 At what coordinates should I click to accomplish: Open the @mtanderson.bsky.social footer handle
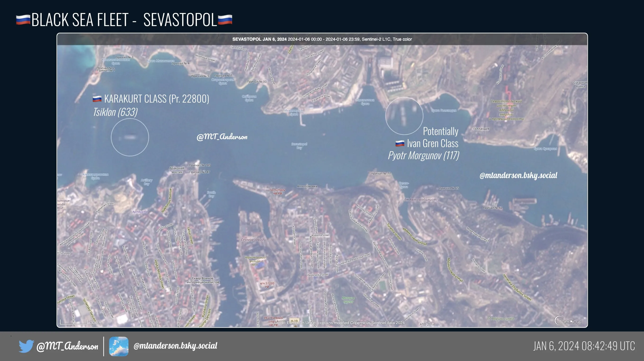[175, 346]
